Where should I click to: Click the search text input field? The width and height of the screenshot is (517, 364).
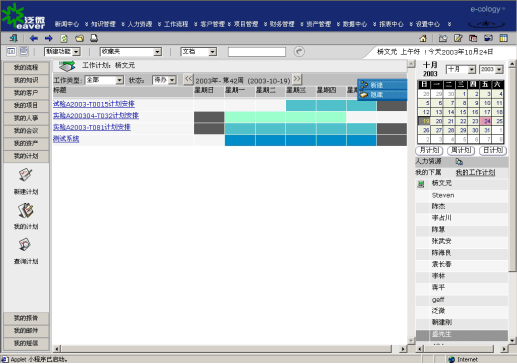(257, 52)
